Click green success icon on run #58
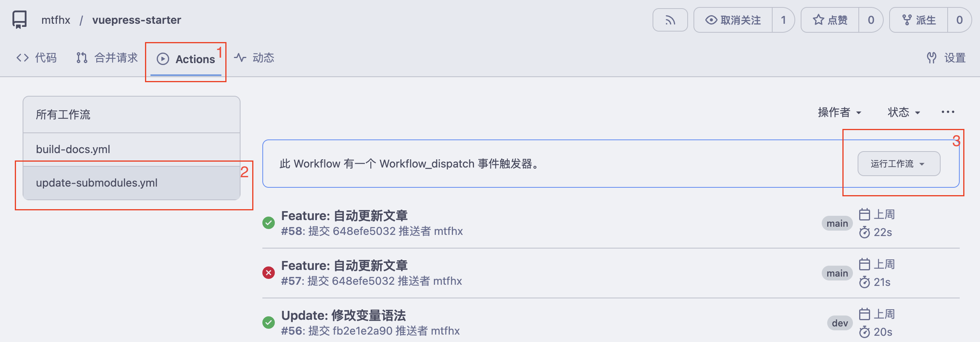980x342 pixels. (x=269, y=223)
